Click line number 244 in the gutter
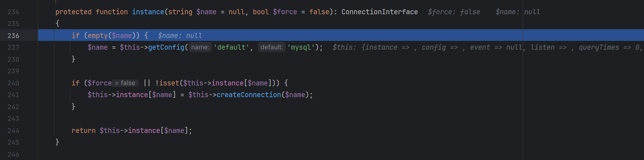Screen dimensions: 644x160 (x=13, y=130)
